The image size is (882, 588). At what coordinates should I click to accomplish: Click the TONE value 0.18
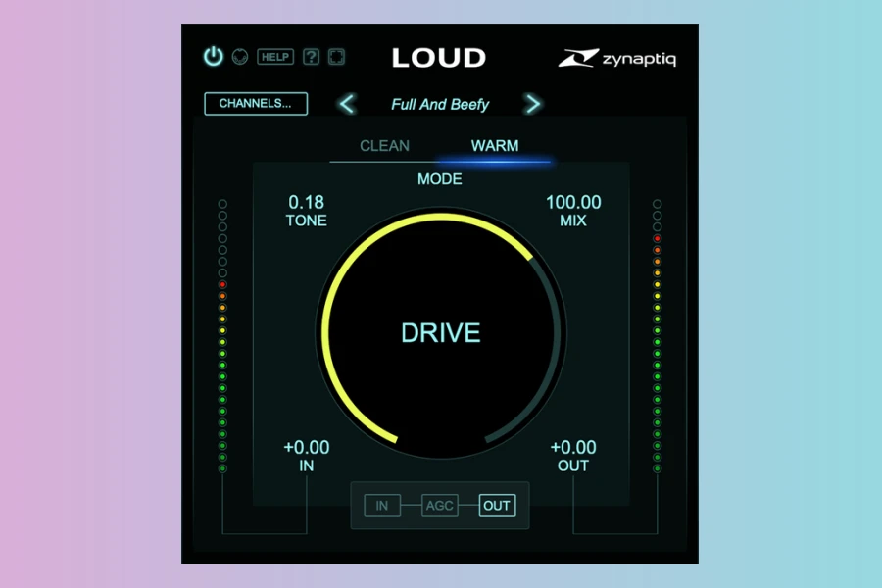point(306,202)
